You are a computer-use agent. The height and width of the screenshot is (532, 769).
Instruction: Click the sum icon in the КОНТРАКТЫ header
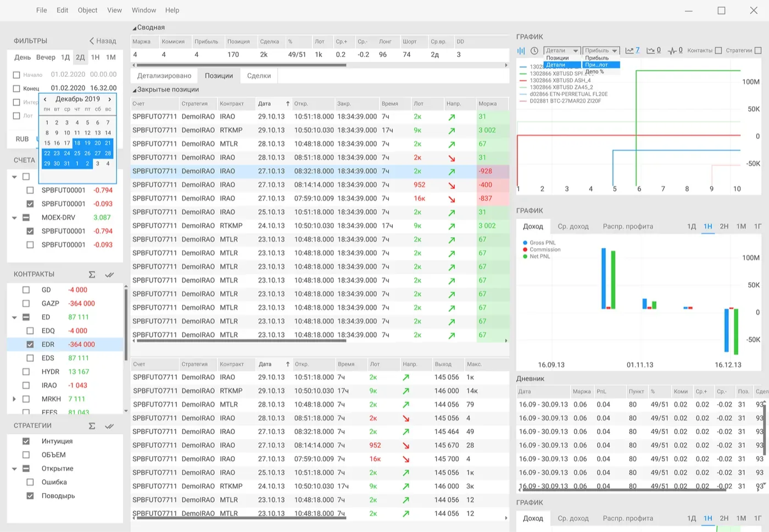point(92,275)
